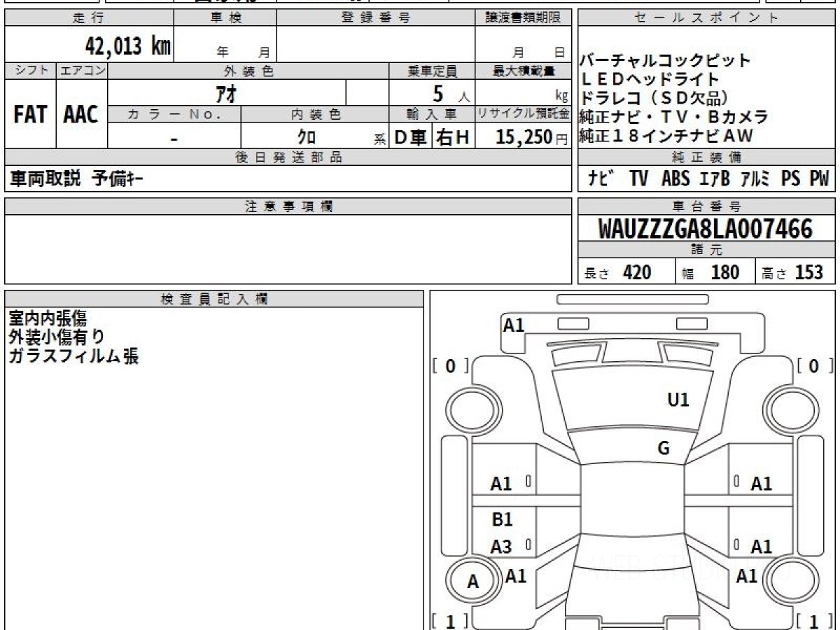Click the ナビ equipment item
This screenshot has height=630, width=840.
click(x=601, y=178)
